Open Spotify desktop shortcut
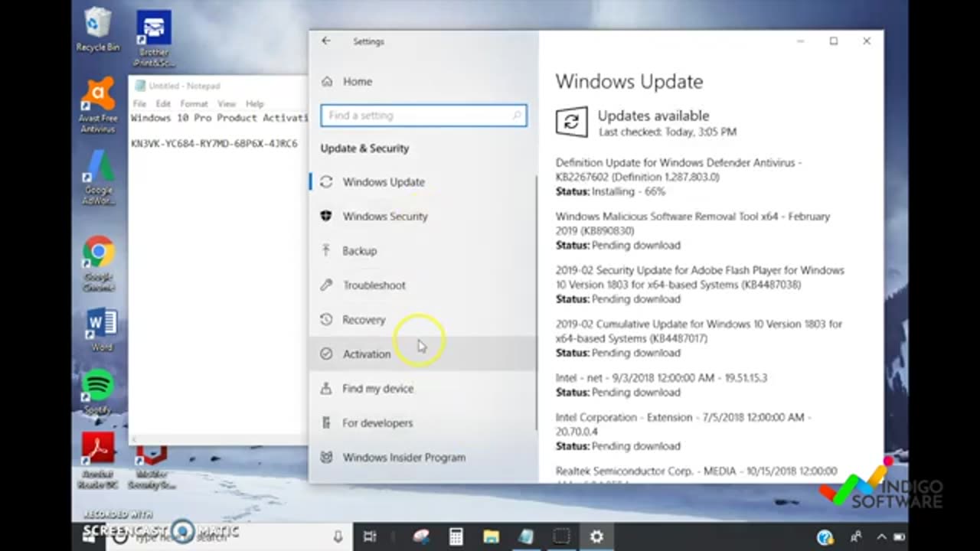Screen dimensions: 980x551 pyautogui.click(x=98, y=393)
